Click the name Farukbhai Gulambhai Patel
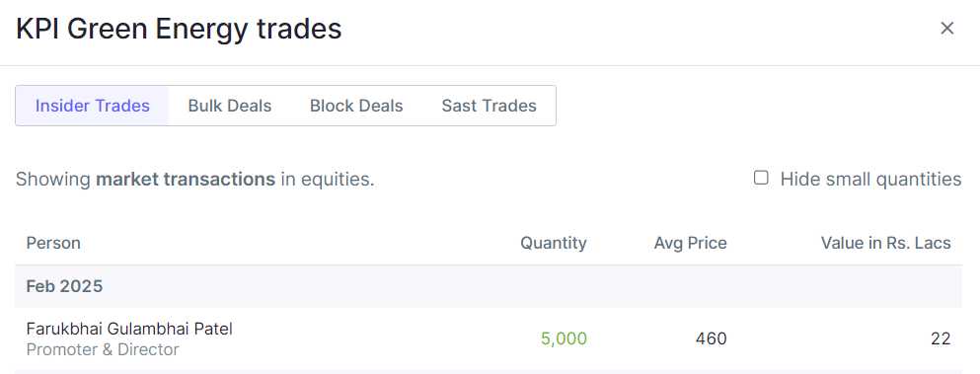Image resolution: width=980 pixels, height=374 pixels. 129,329
